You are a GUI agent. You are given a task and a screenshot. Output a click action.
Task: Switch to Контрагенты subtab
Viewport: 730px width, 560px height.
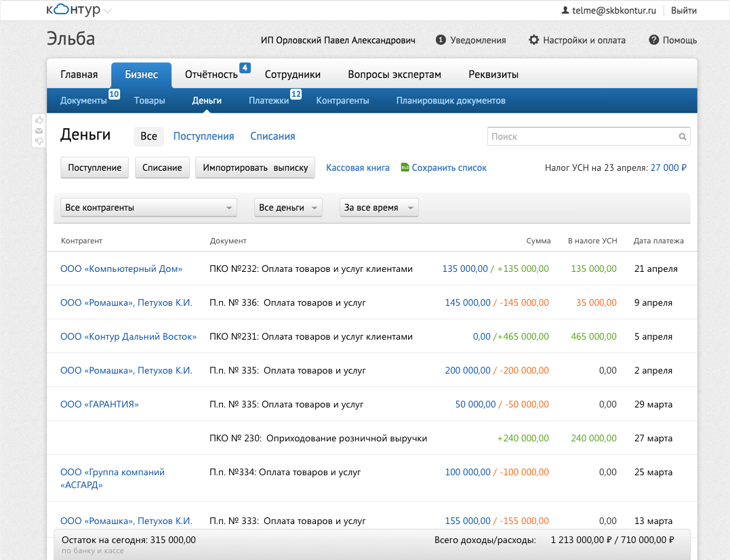pyautogui.click(x=343, y=100)
